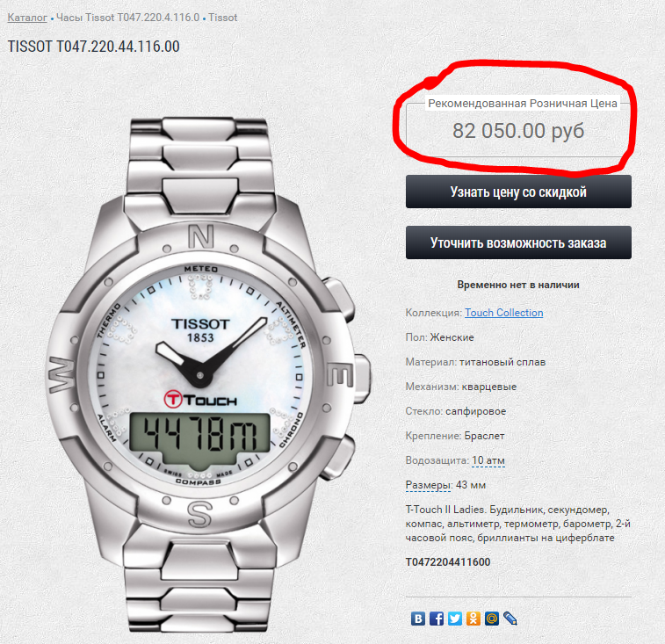The height and width of the screenshot is (644, 665).
Task: Click the dotted 'Размеры' label
Action: 428,485
